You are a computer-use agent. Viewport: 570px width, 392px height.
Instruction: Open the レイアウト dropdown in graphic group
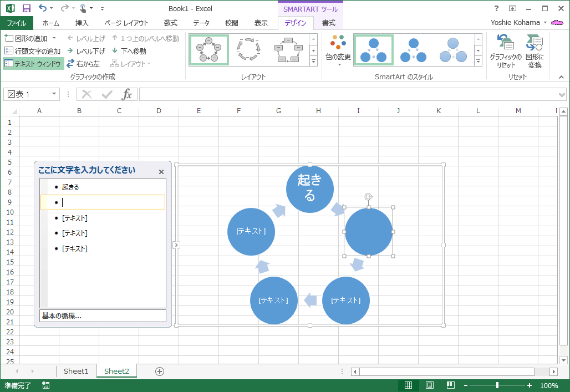click(x=130, y=64)
